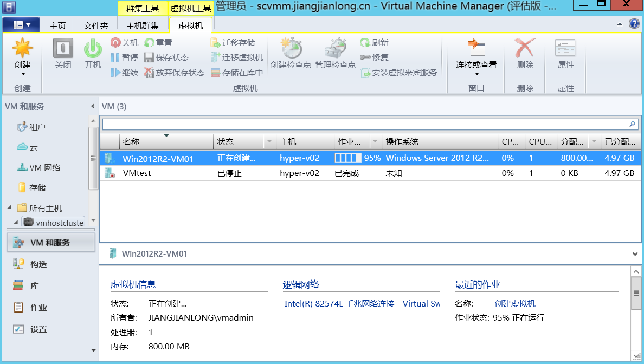Open the help question mark icon
The height and width of the screenshot is (364, 644).
tap(634, 24)
